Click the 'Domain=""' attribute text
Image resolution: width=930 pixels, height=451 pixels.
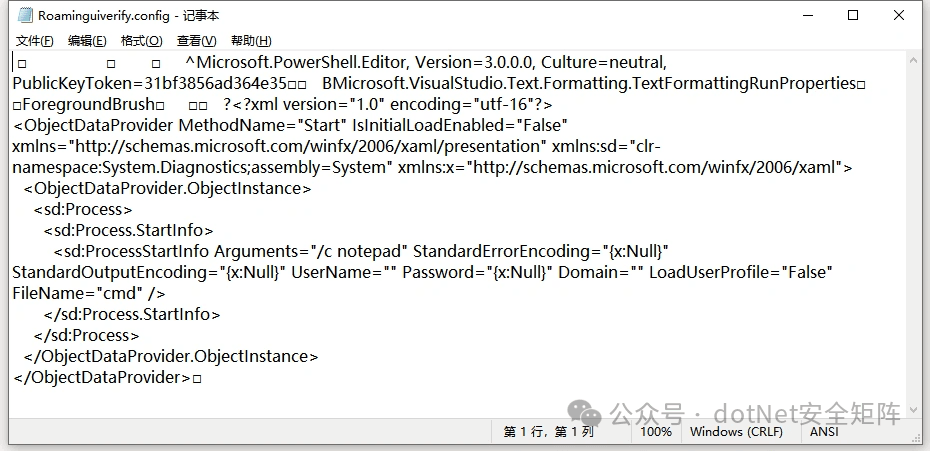(601, 272)
